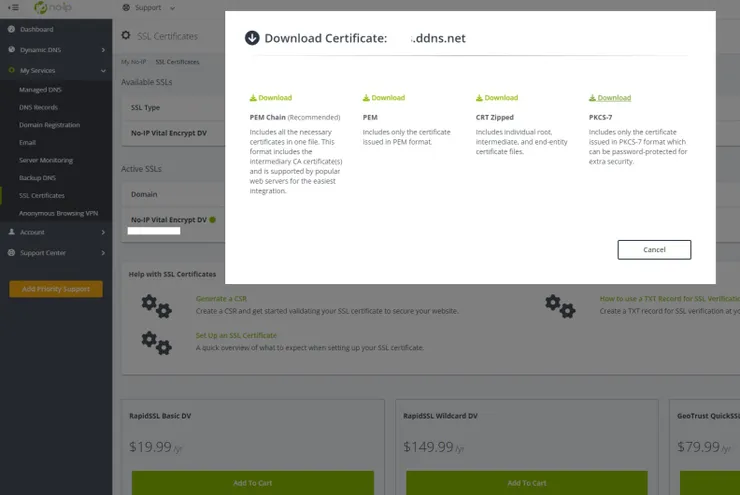Click the gears icon beside Generate a CSR
This screenshot has height=495, width=740.
tap(156, 305)
